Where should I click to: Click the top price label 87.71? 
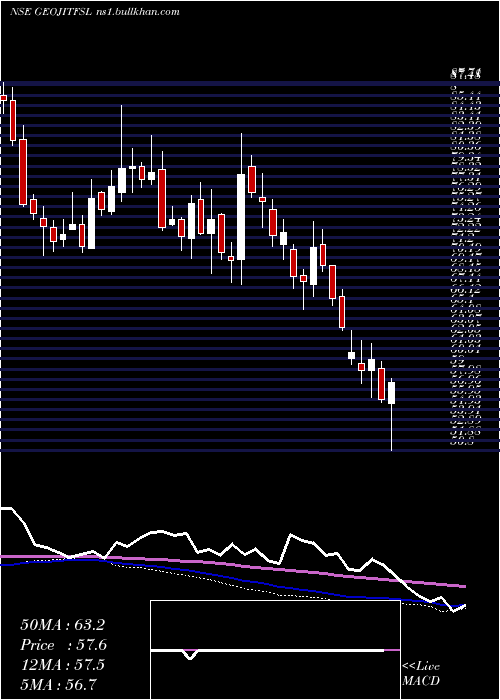(465, 73)
